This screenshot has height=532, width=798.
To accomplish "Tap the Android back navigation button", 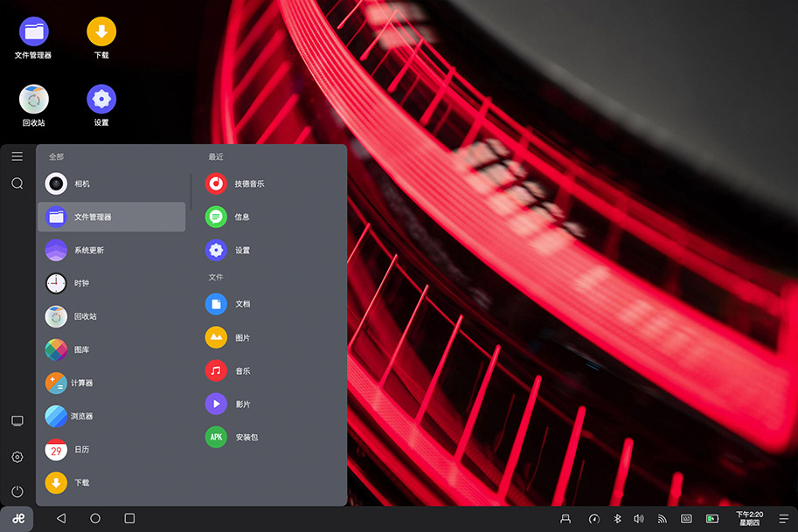I will [x=61, y=519].
